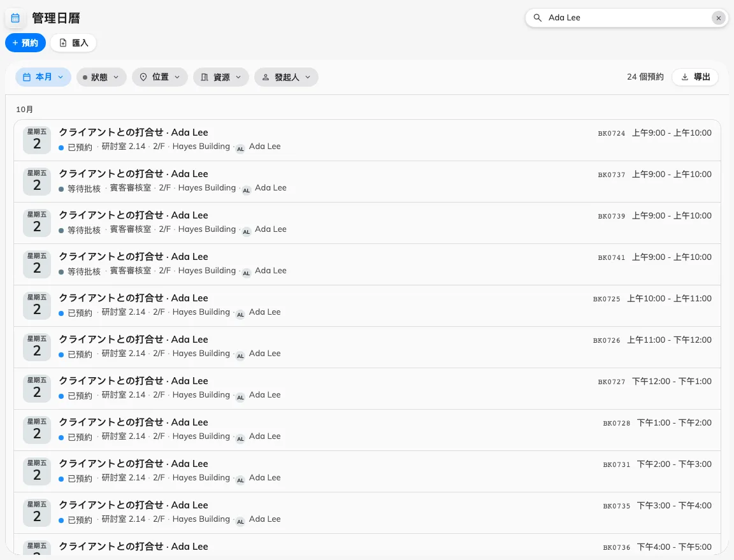
Task: Click the AL avatar in booking BK0739 row
Action: (246, 232)
